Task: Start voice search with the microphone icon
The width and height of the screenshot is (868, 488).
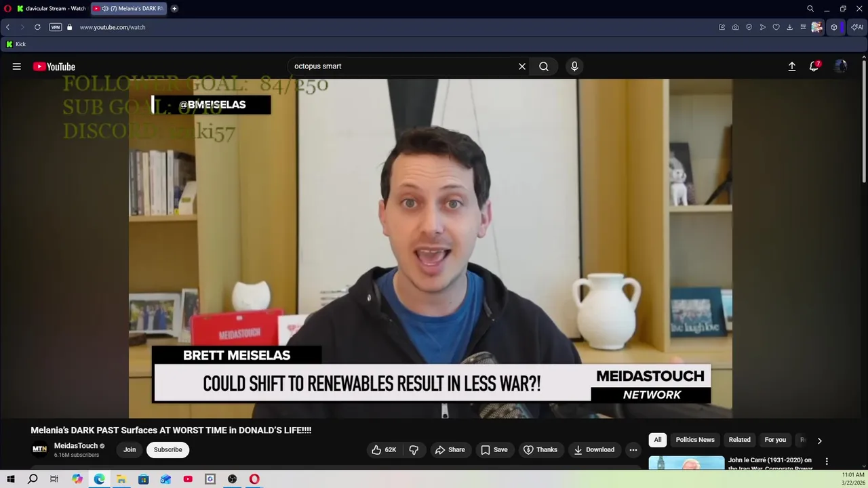Action: 574,66
